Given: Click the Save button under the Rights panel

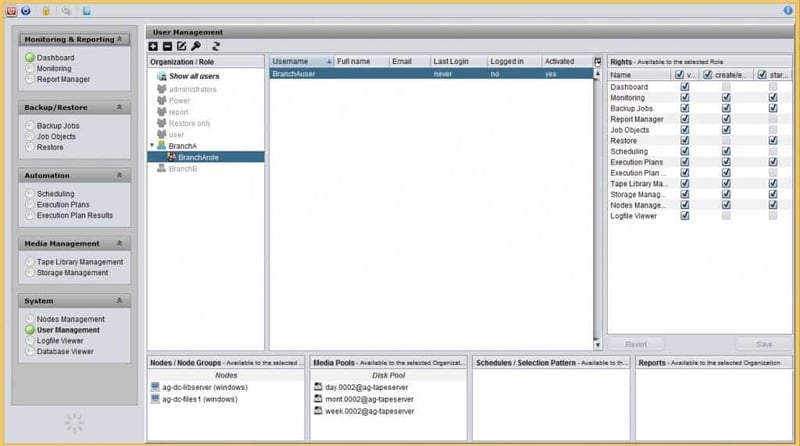Looking at the screenshot, I should click(x=764, y=343).
